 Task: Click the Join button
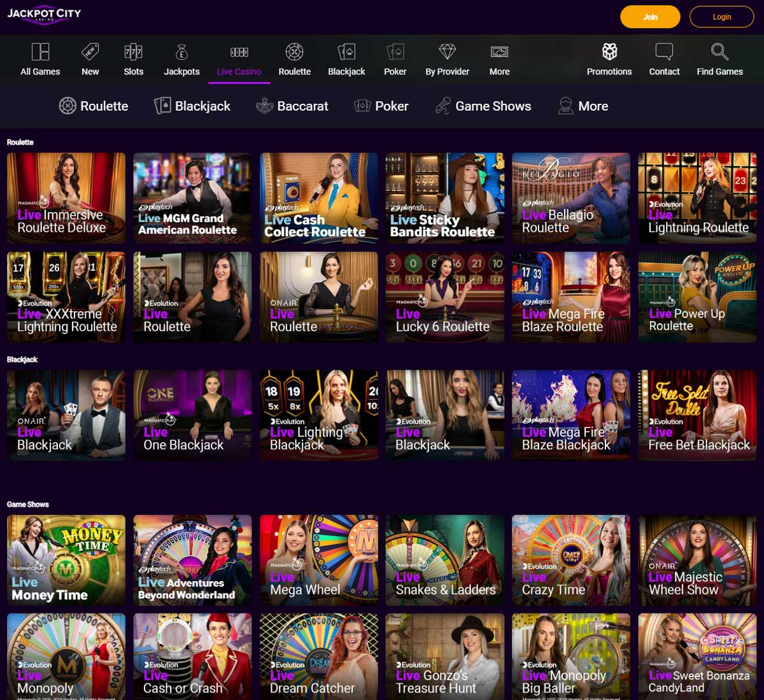(650, 17)
